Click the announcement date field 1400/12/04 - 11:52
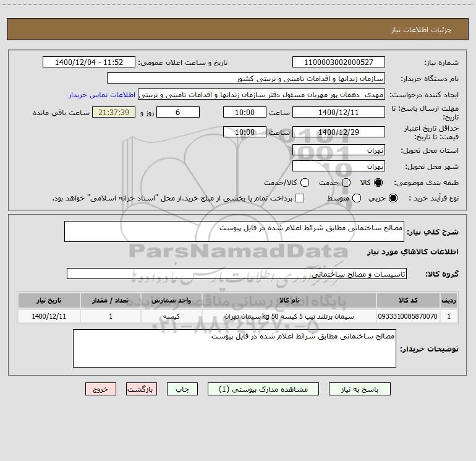Viewport: 476px width, 461px height. tap(88, 62)
